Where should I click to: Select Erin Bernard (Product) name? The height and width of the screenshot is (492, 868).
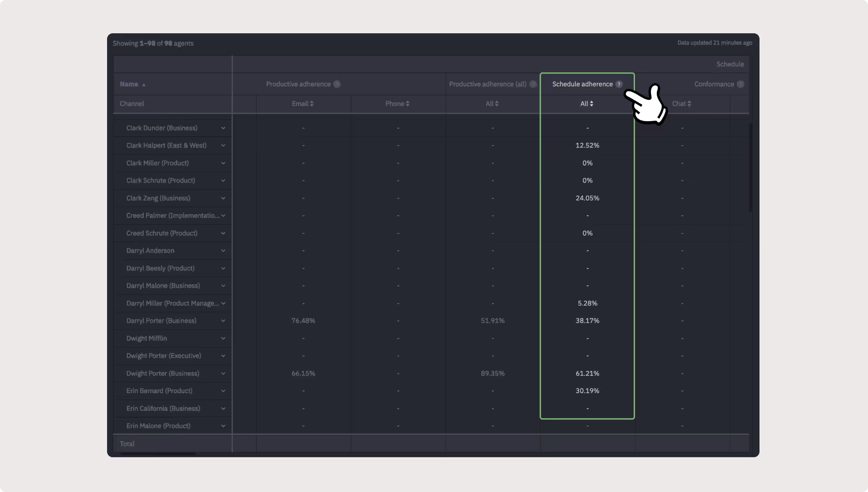pyautogui.click(x=159, y=391)
